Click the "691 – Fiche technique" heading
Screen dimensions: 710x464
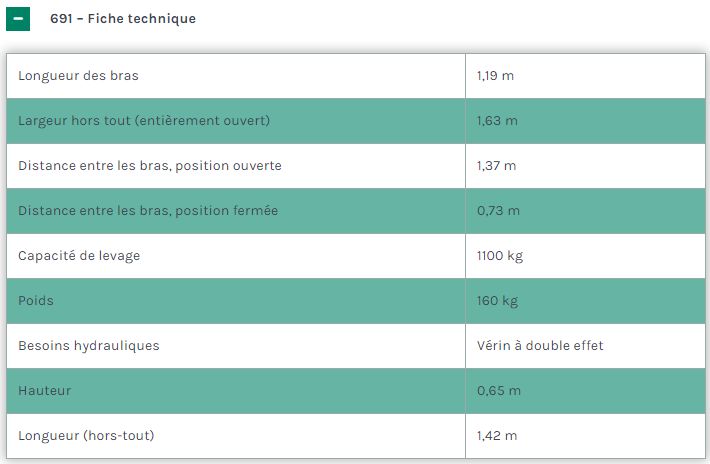123,19
